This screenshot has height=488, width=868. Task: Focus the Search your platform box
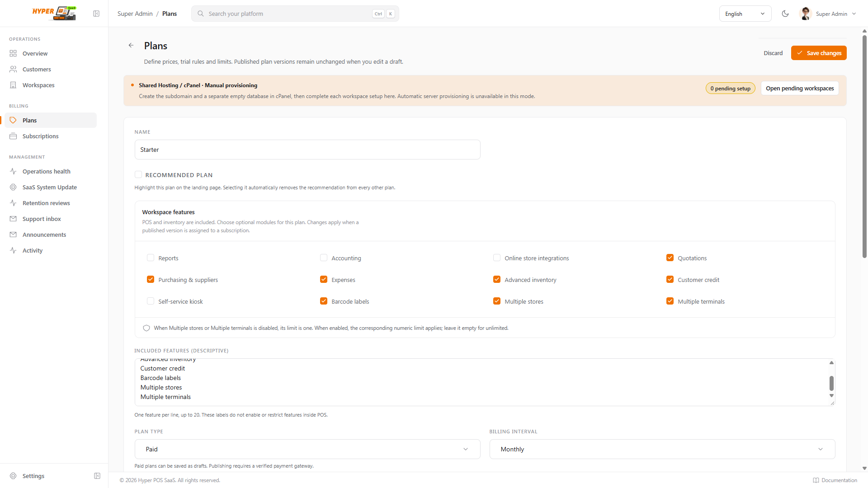295,14
